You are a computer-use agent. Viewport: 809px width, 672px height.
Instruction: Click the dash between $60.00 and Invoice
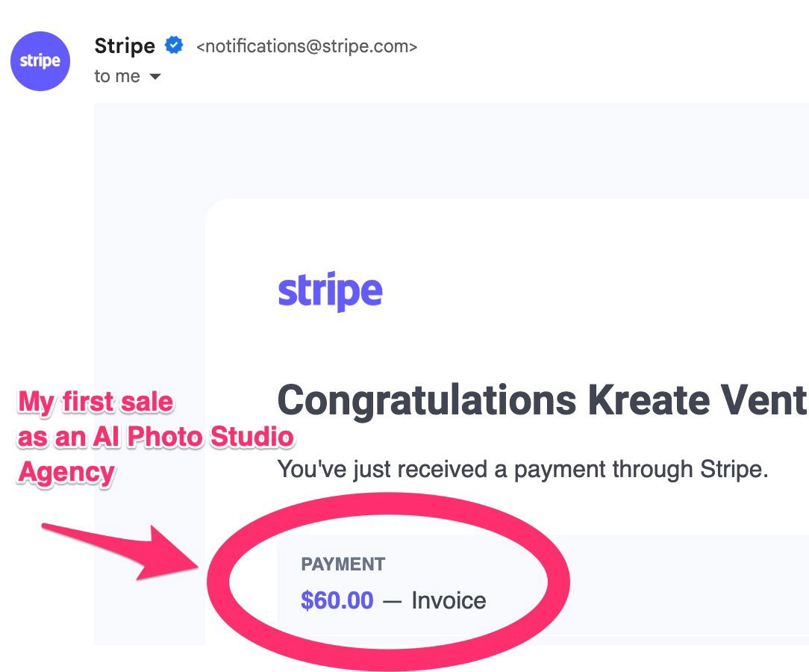(x=392, y=601)
